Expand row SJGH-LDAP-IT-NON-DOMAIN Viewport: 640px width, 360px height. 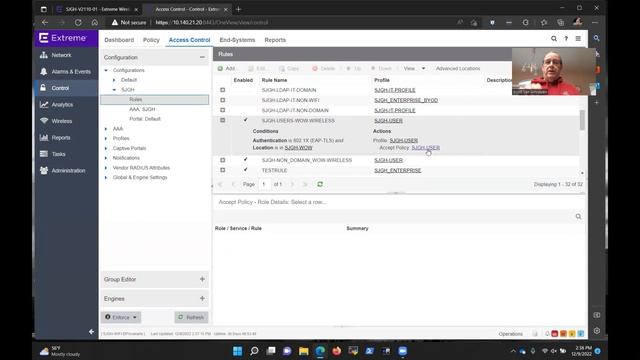pos(222,110)
